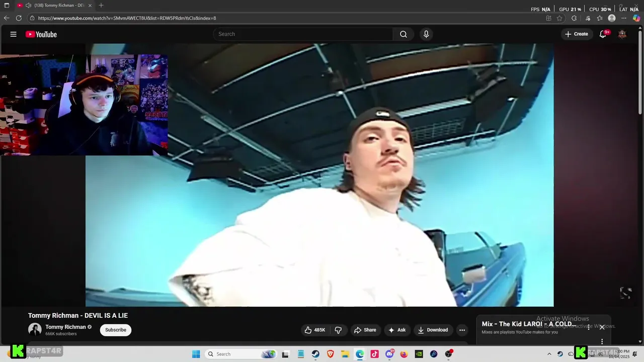
Task: Open the browser extensions puzzle icon
Action: [x=574, y=18]
